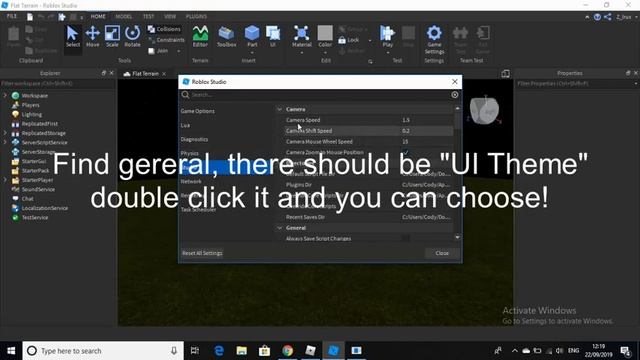Open Game Settings
Screen dimensions: 640x360
[x=434, y=40]
